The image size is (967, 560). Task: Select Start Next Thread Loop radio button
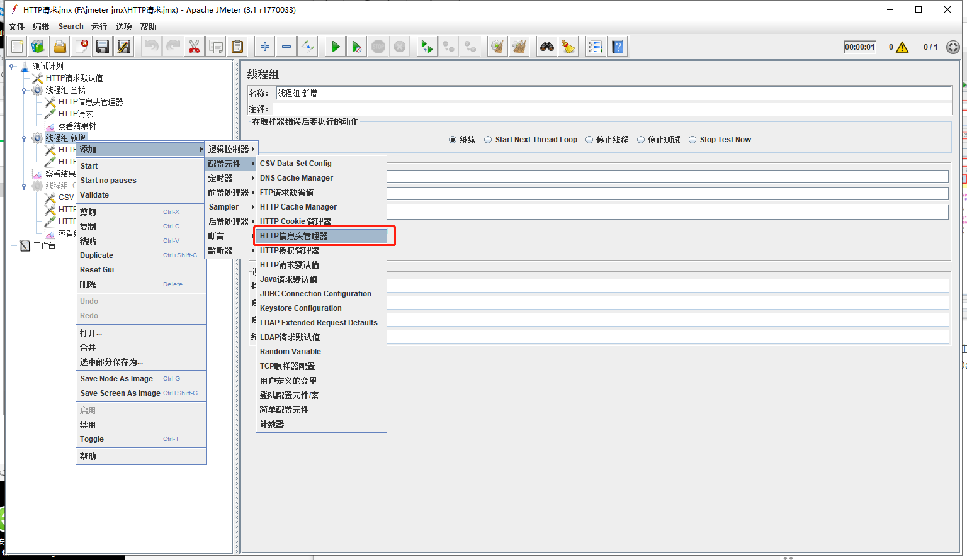[x=488, y=140]
